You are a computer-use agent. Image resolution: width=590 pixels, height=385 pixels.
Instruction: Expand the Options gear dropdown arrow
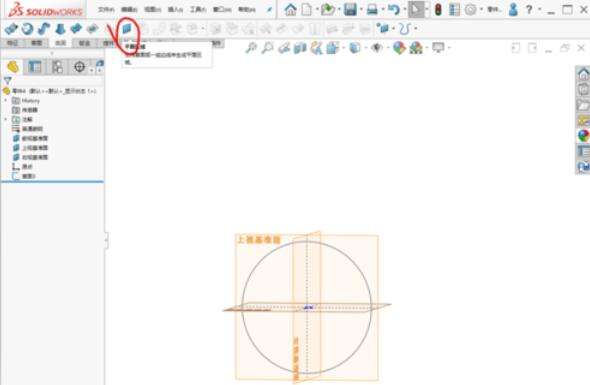481,9
